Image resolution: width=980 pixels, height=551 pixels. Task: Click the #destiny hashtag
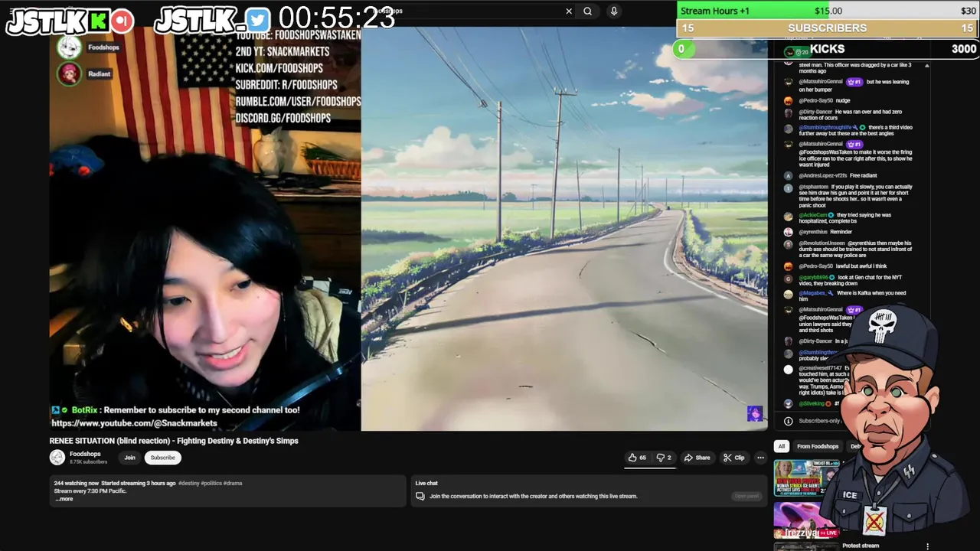(189, 483)
